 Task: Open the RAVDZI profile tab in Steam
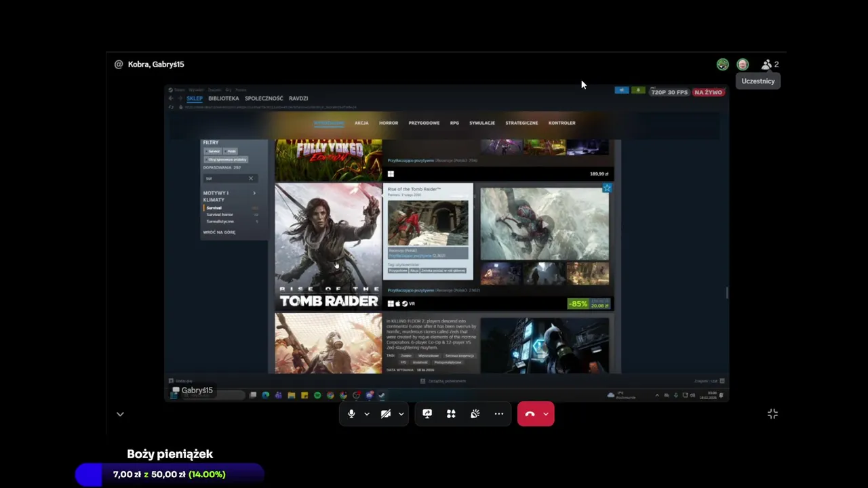coord(298,98)
